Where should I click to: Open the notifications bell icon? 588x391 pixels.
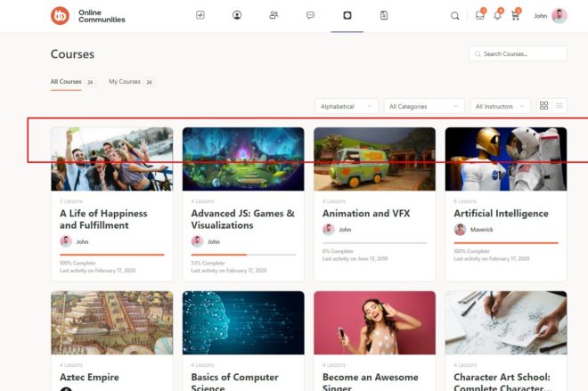point(497,16)
